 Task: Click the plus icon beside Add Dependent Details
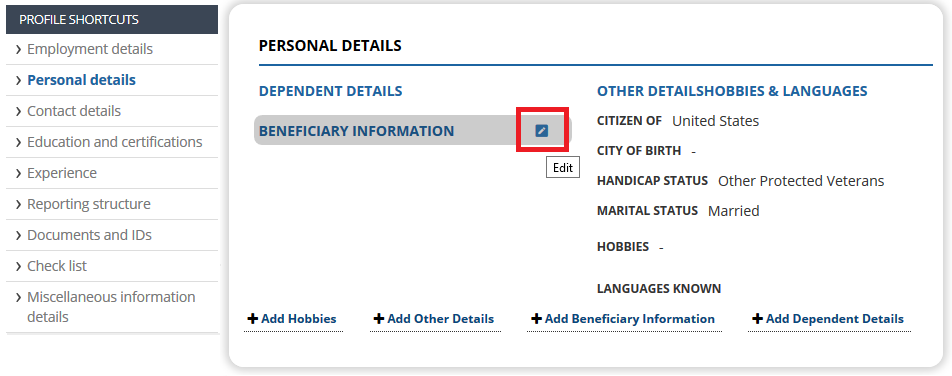[x=757, y=318]
